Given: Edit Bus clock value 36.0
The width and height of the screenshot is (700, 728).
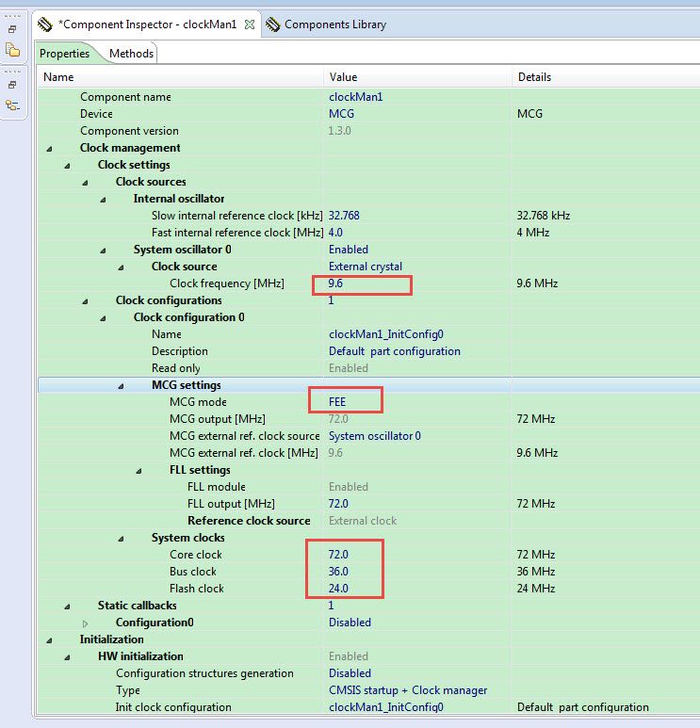Looking at the screenshot, I should pos(338,571).
